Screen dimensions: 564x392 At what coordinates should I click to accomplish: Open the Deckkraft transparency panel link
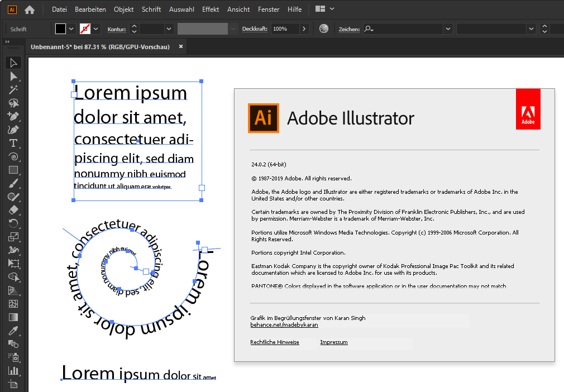255,29
